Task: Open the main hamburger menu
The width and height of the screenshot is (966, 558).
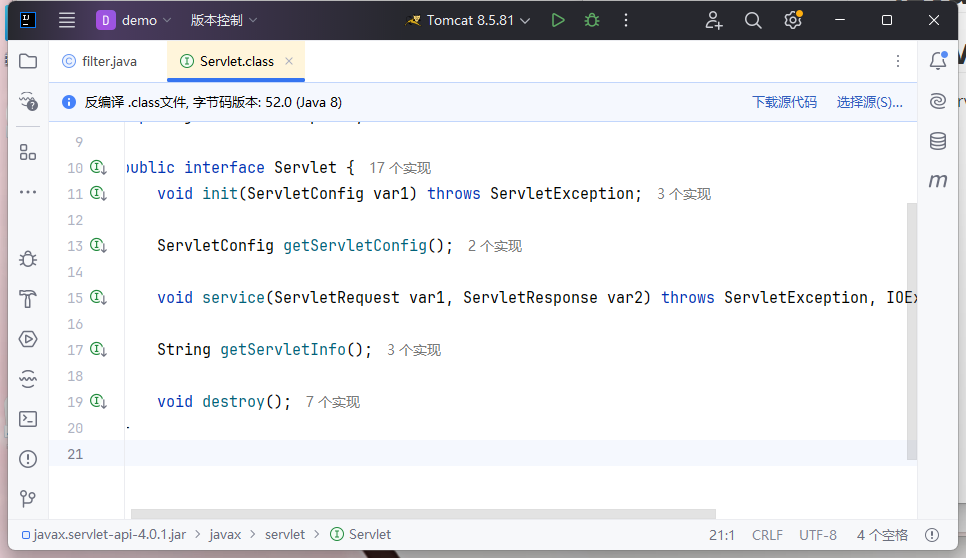Action: coord(67,20)
